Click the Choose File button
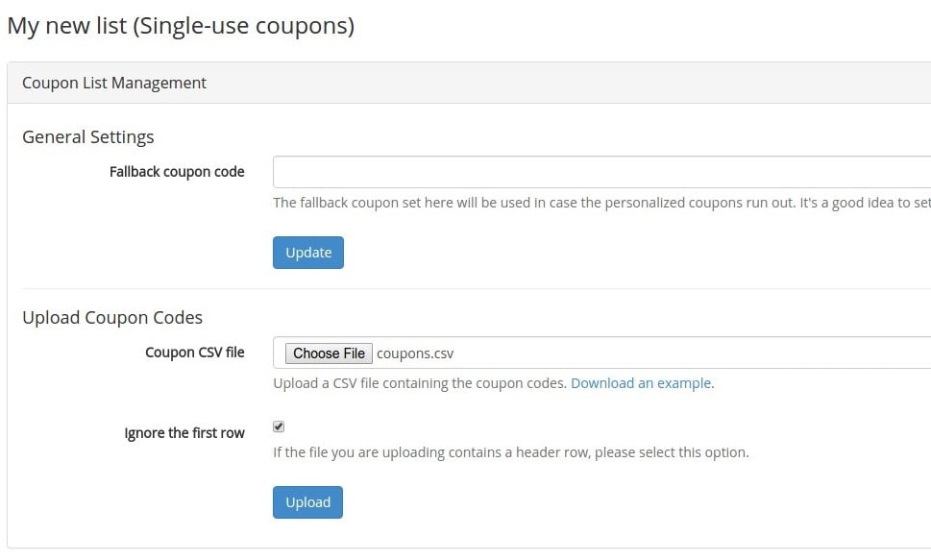931x560 pixels. point(329,353)
